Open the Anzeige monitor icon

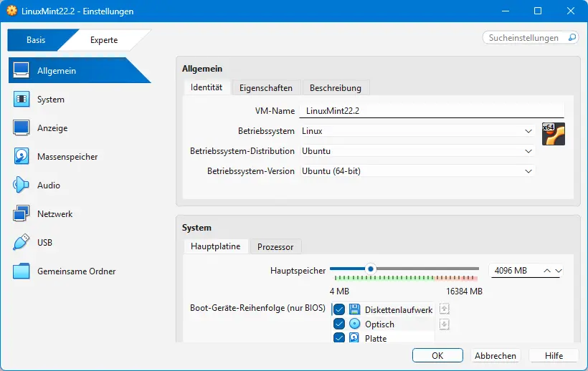(22, 128)
